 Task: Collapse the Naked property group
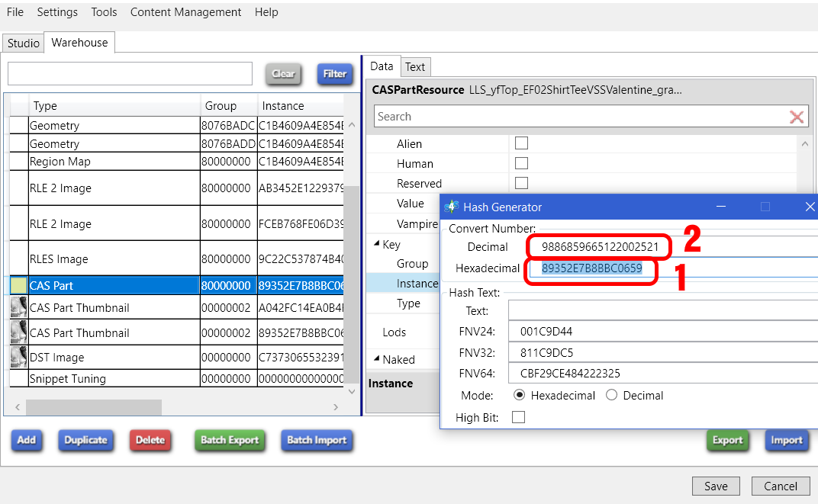pos(377,359)
